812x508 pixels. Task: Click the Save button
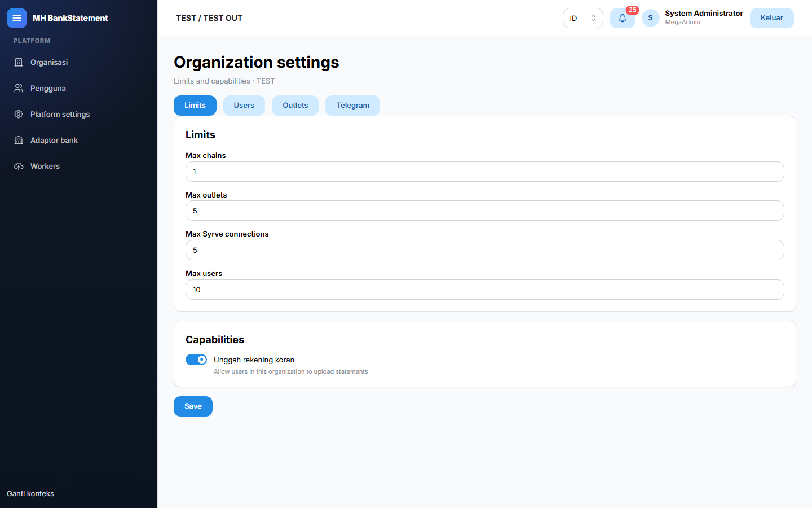click(x=193, y=406)
